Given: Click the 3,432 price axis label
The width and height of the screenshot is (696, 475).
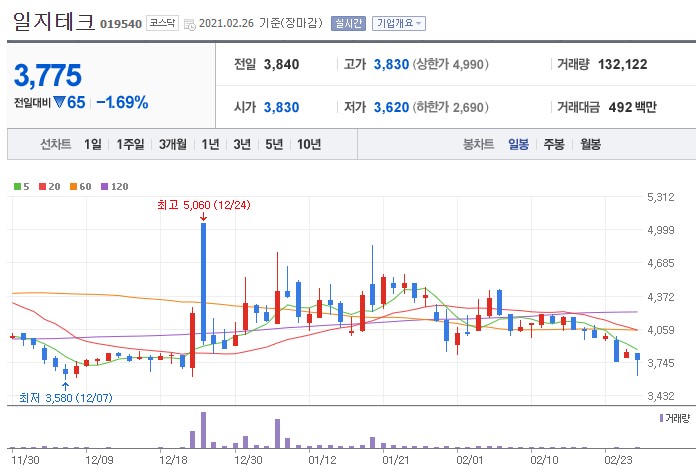Looking at the screenshot, I should (x=660, y=396).
